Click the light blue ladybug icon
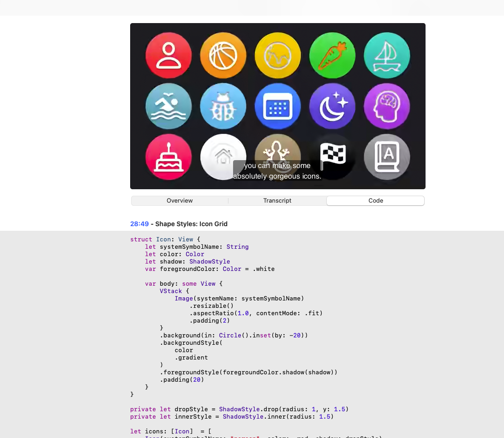Screen dimensions: 504x438 coord(223,106)
